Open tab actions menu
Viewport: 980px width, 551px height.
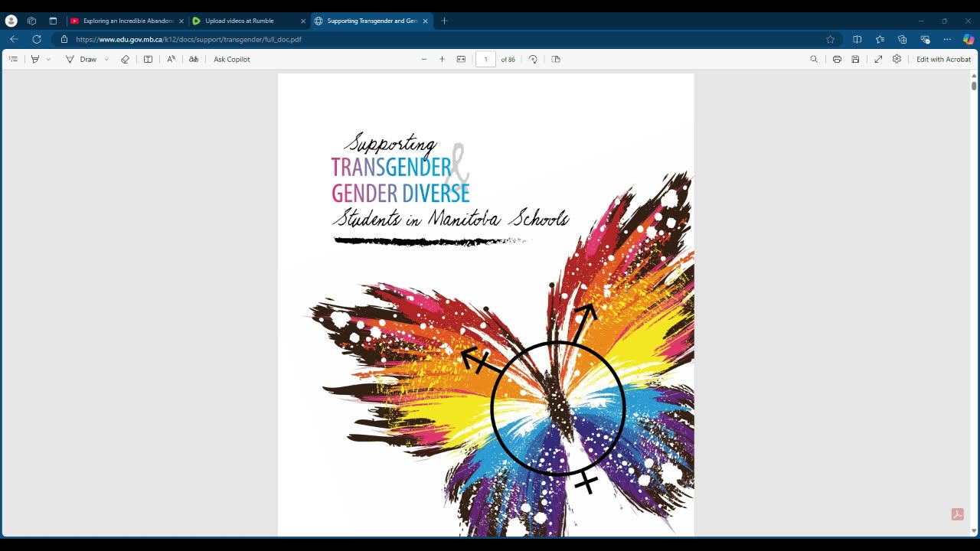point(53,21)
